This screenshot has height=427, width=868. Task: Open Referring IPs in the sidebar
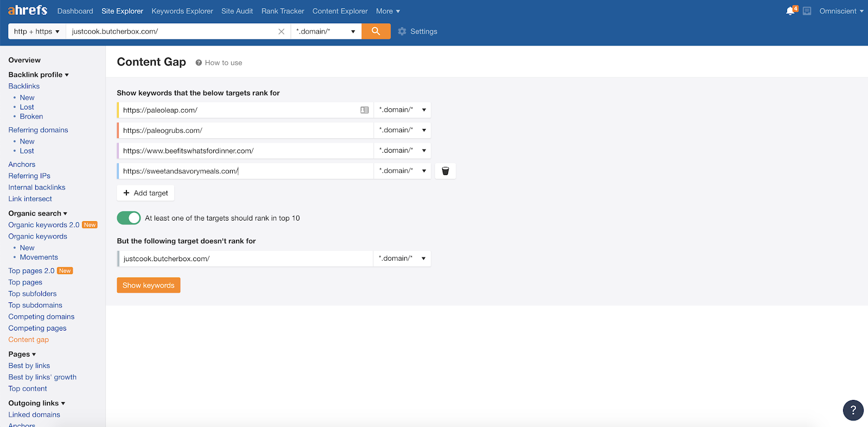click(29, 176)
